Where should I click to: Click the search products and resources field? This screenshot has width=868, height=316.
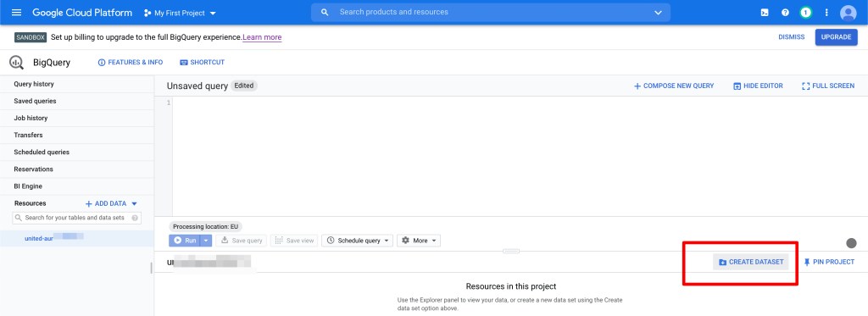pos(490,12)
